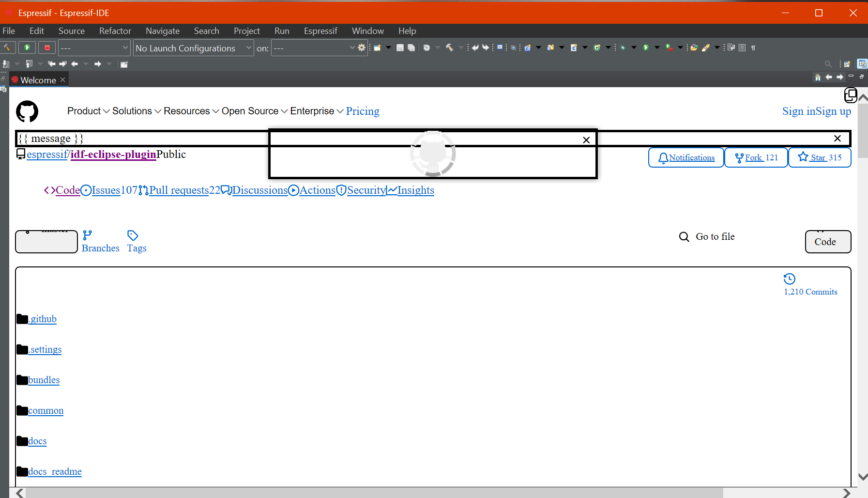Click the Welcome view forward arrow
The image size is (868, 498).
(840, 77)
